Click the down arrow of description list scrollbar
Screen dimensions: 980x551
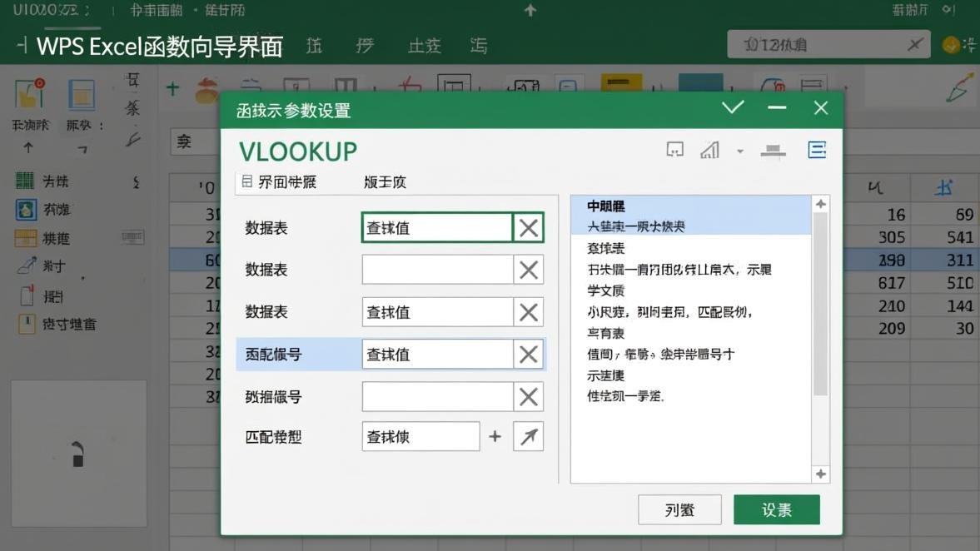click(821, 474)
